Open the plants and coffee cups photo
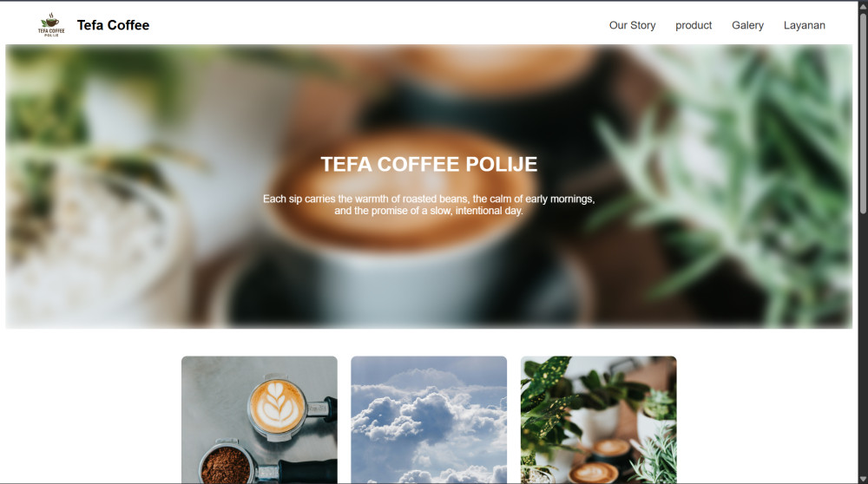 598,420
